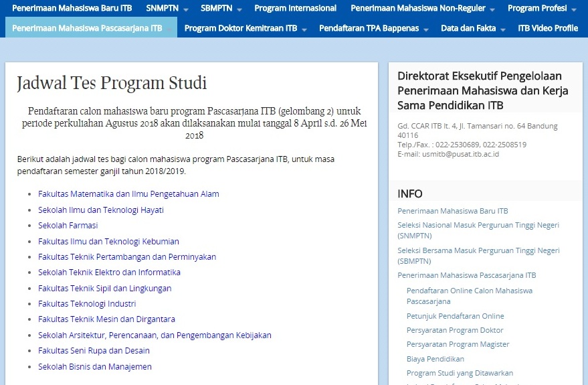This screenshot has width=588, height=385.
Task: Open Fakultas Teknik Mesin dan Dirgantara link
Action: pos(106,319)
